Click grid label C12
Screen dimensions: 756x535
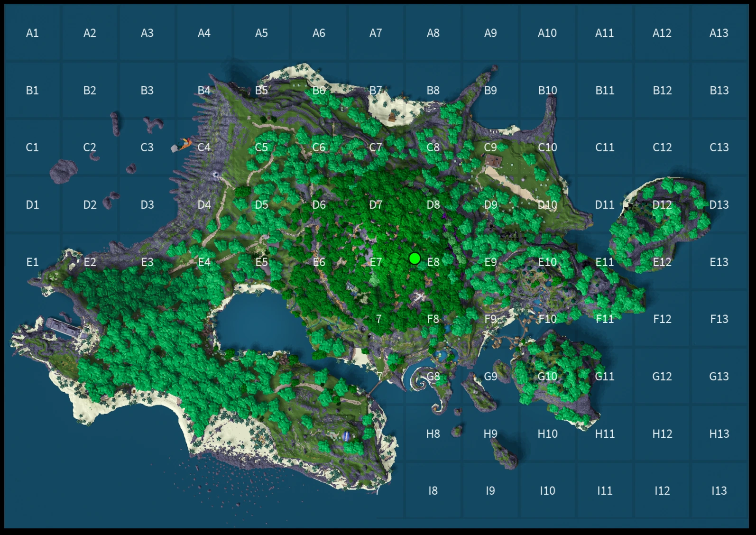[662, 148]
